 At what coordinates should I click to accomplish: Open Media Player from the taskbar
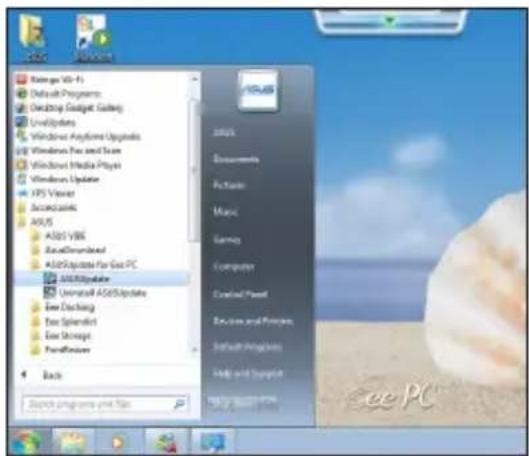pos(118,442)
